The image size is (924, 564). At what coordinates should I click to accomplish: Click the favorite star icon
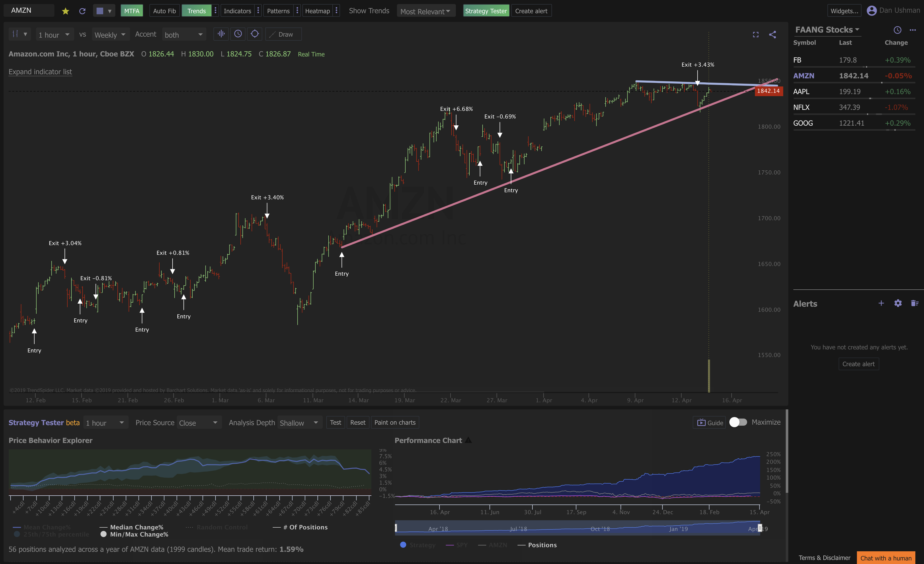coord(66,11)
